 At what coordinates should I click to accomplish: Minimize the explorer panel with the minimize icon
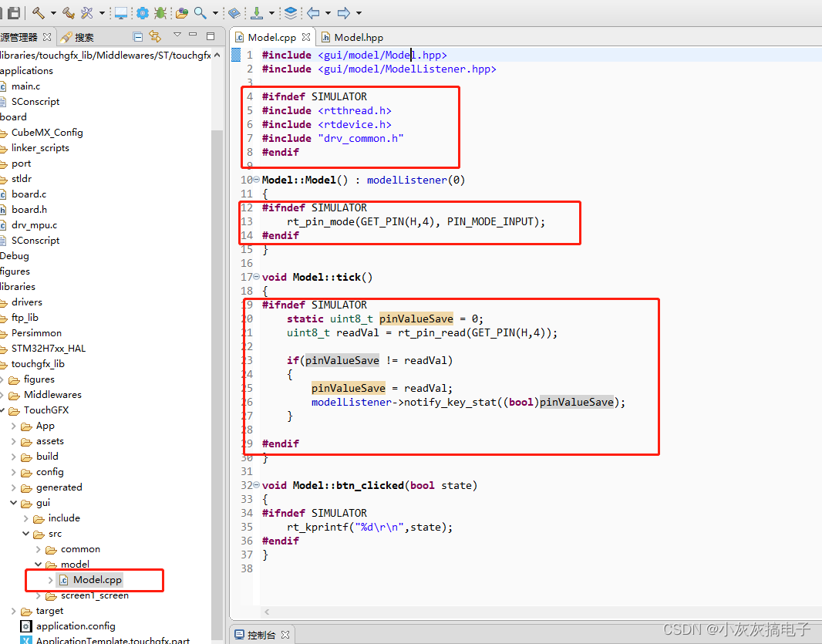[x=193, y=36]
